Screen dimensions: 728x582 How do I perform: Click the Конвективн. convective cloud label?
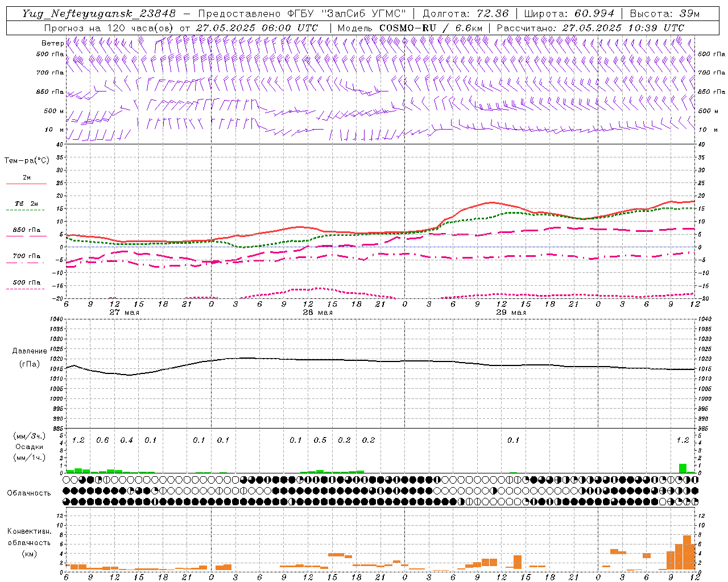(29, 531)
